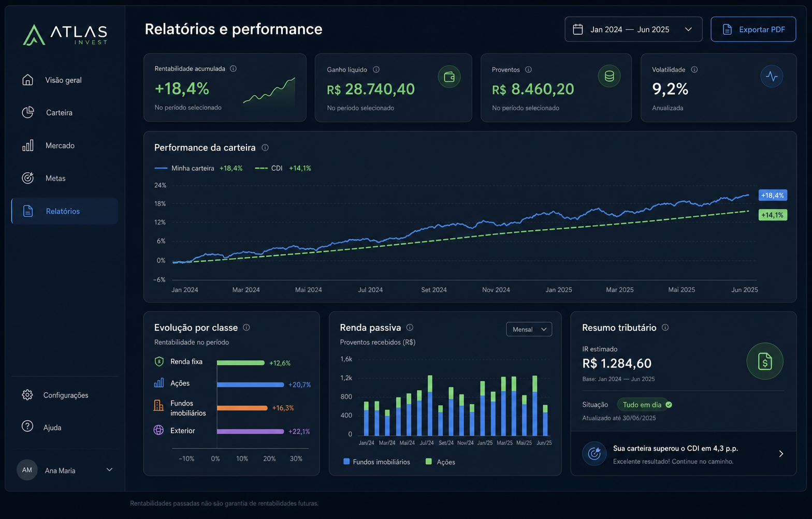This screenshot has height=519, width=812.
Task: Click the building icon beside Fundos imobiliários
Action: tap(158, 405)
